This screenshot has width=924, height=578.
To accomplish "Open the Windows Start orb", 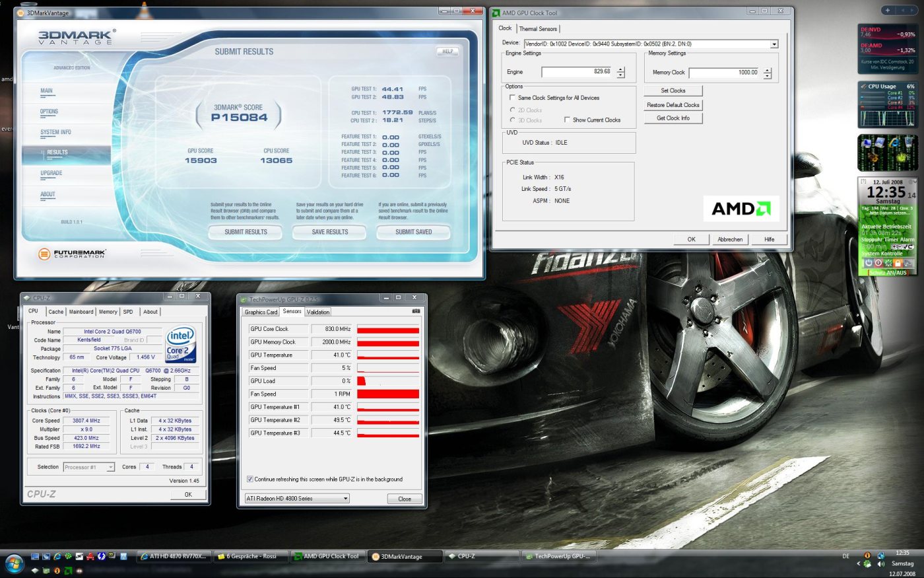I will pos(15,563).
